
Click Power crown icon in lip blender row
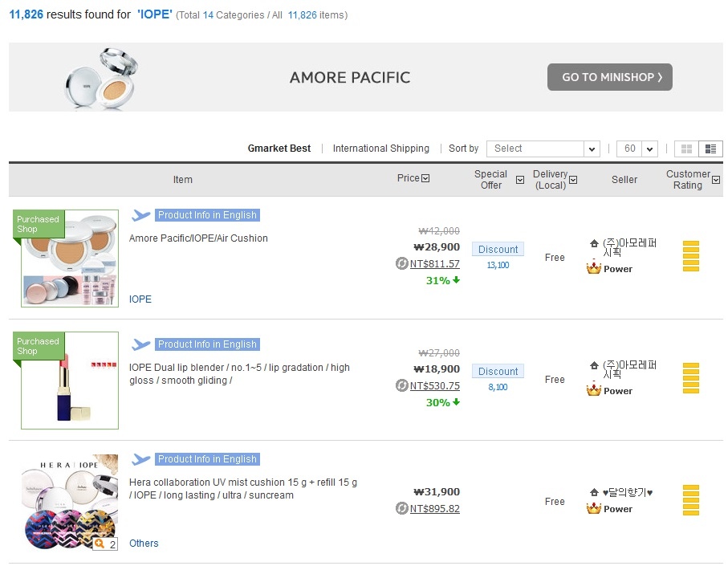pyautogui.click(x=594, y=390)
